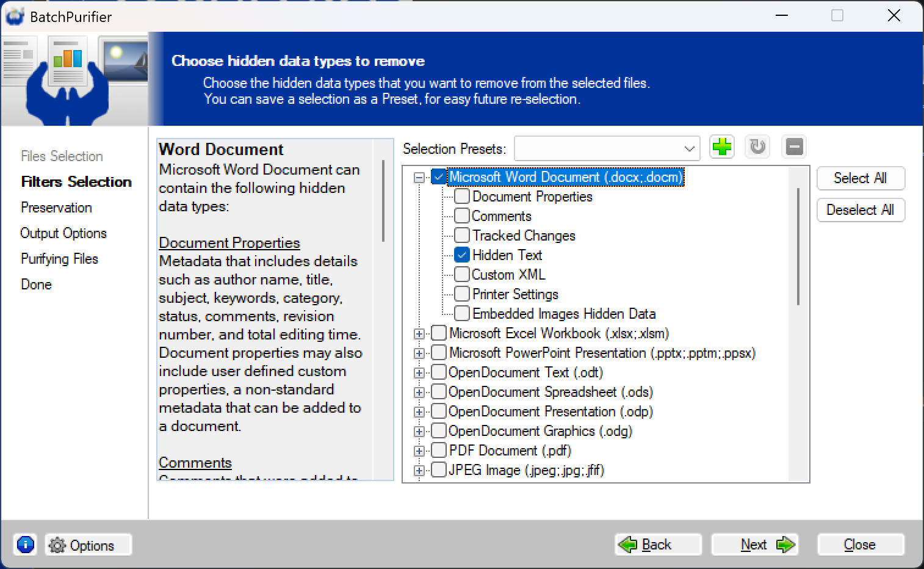924x569 pixels.
Task: Select the Embedded Images Hidden Data label
Action: click(564, 314)
